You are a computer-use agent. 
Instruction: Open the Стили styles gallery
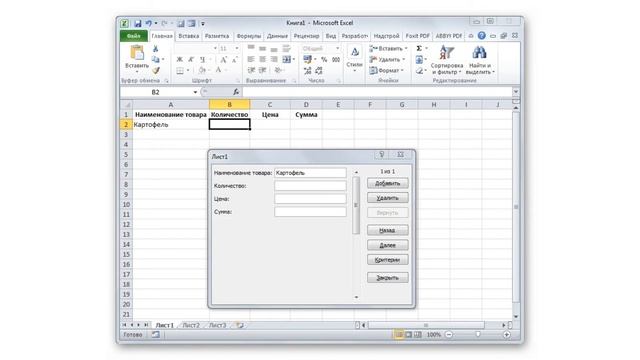point(354,58)
